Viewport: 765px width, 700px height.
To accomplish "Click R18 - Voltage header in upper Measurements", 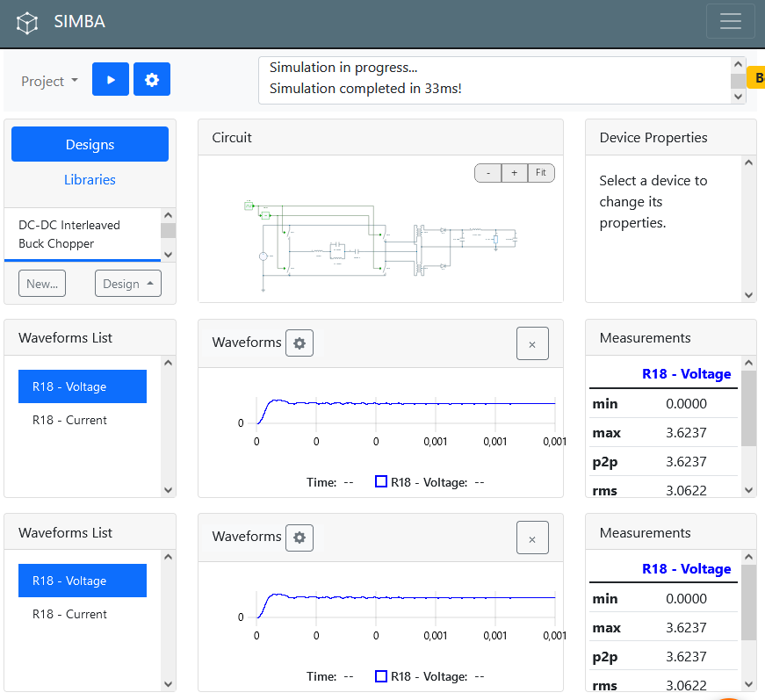I will click(686, 373).
